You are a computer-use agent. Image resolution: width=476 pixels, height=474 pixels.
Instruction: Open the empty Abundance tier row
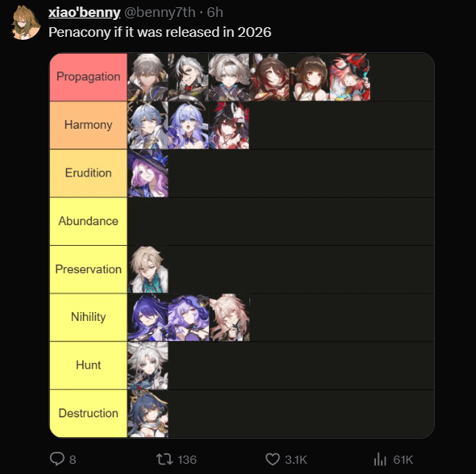pos(280,222)
